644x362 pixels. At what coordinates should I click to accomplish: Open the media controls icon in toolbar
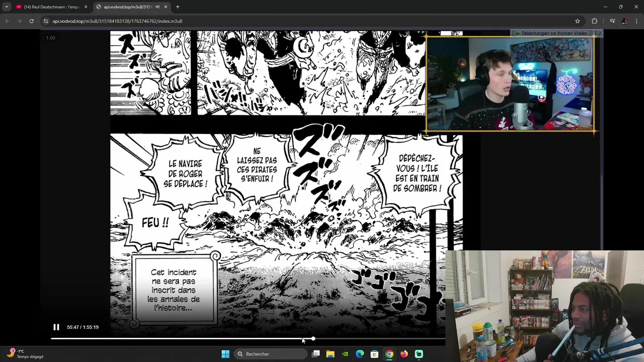(x=612, y=21)
